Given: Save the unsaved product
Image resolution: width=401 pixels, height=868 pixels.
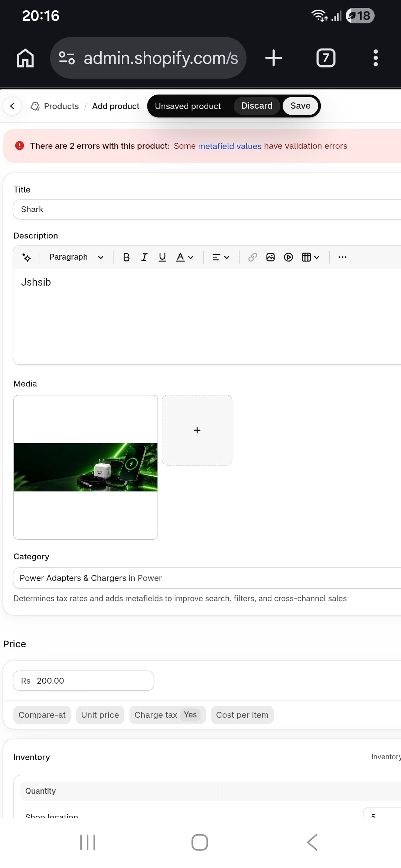Looking at the screenshot, I should pos(300,106).
